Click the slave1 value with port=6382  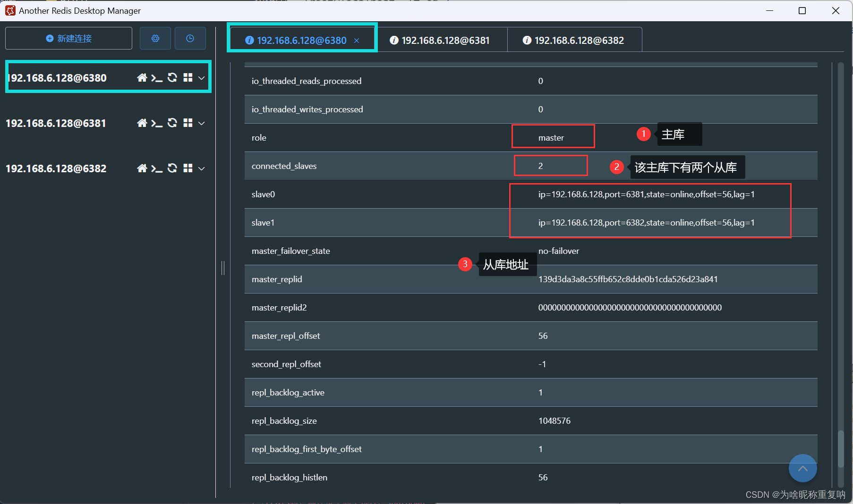point(647,223)
